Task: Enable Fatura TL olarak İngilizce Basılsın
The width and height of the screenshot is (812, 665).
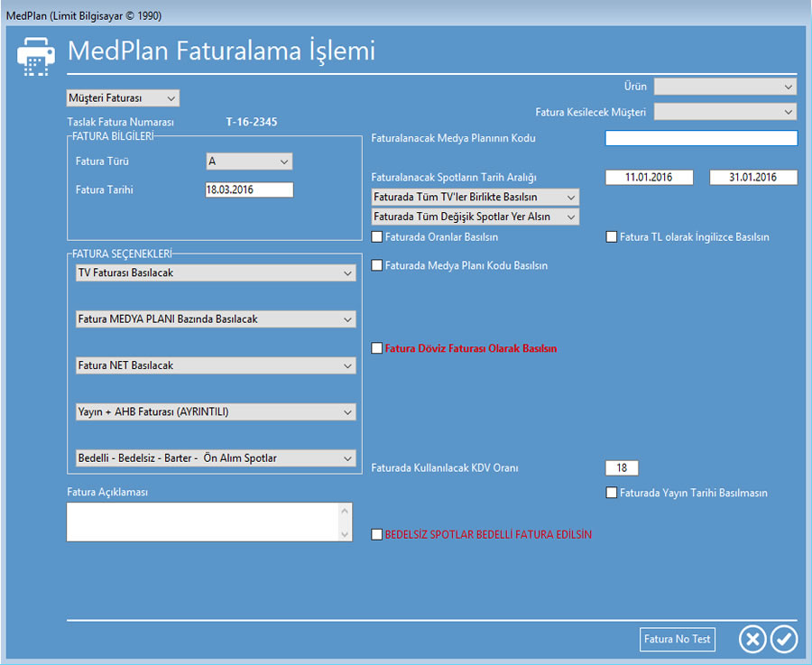Action: click(612, 237)
